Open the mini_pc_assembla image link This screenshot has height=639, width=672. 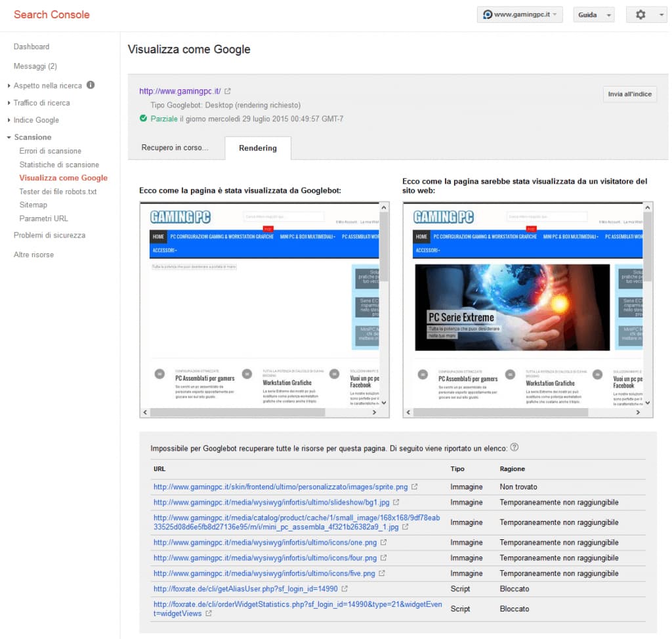tap(297, 522)
